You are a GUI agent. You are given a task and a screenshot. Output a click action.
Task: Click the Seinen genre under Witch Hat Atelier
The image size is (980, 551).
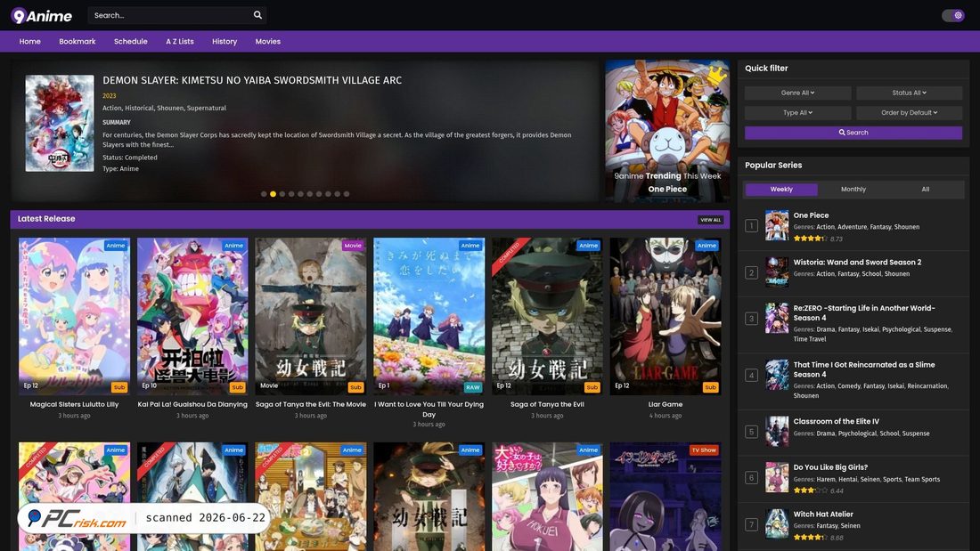[x=850, y=526]
